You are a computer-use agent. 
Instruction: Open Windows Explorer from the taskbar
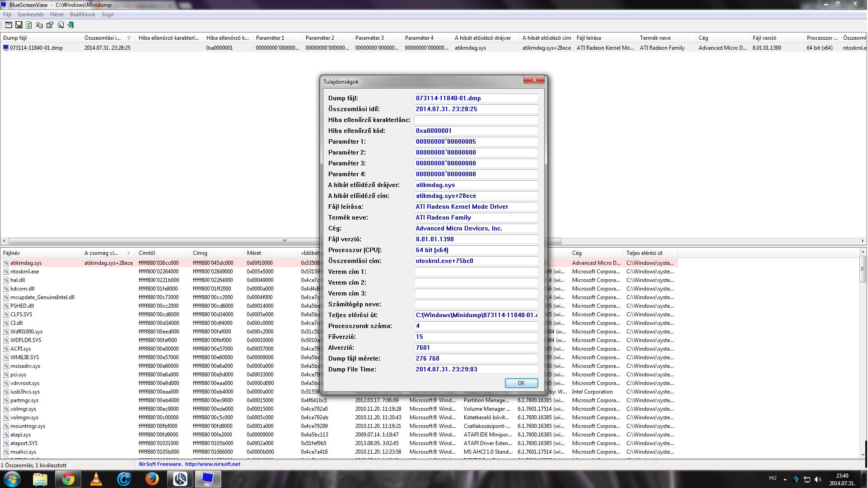(x=40, y=479)
